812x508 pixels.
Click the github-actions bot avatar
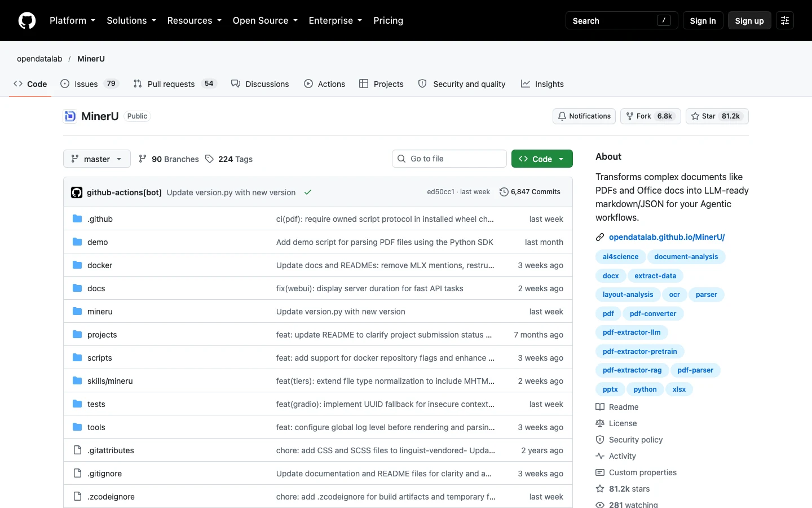pyautogui.click(x=77, y=192)
